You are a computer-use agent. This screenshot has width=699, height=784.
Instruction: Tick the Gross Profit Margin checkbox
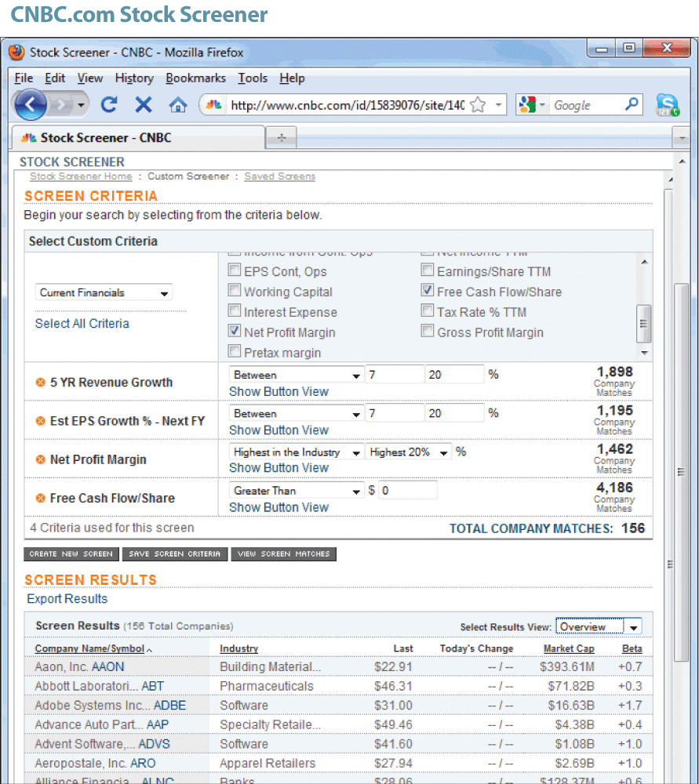point(428,332)
